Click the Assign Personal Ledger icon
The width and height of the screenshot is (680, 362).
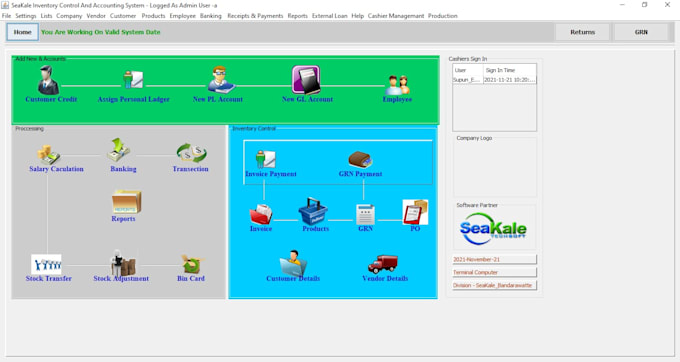[133, 80]
